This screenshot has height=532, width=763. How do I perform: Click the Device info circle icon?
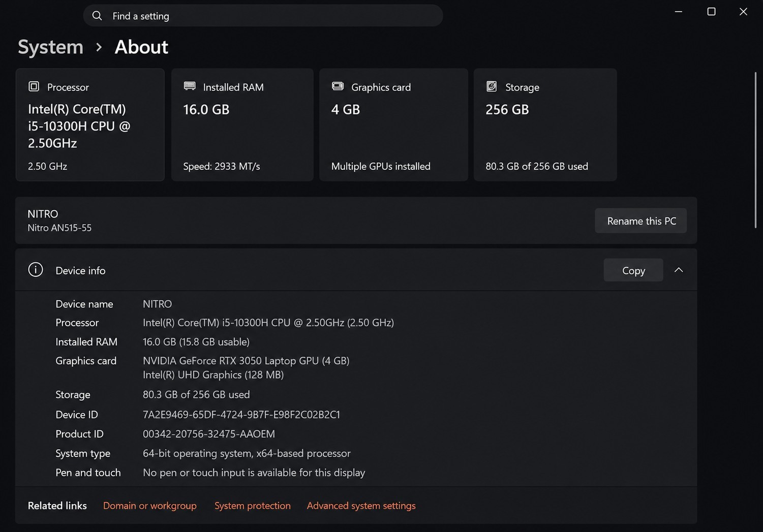pyautogui.click(x=36, y=270)
